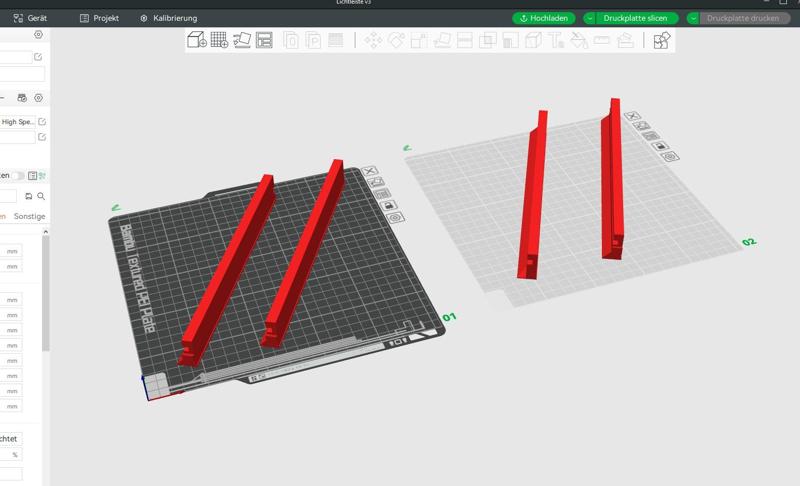Select the Measure ruler tool

(602, 40)
